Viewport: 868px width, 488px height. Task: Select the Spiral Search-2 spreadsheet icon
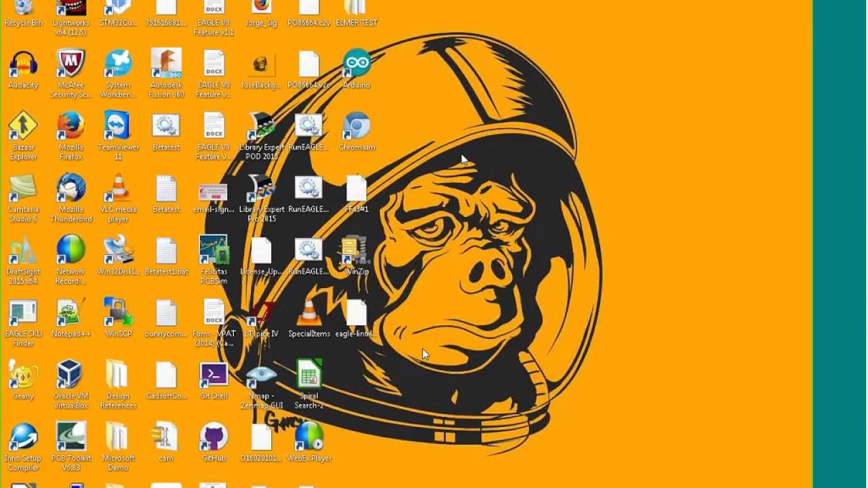[x=309, y=375]
